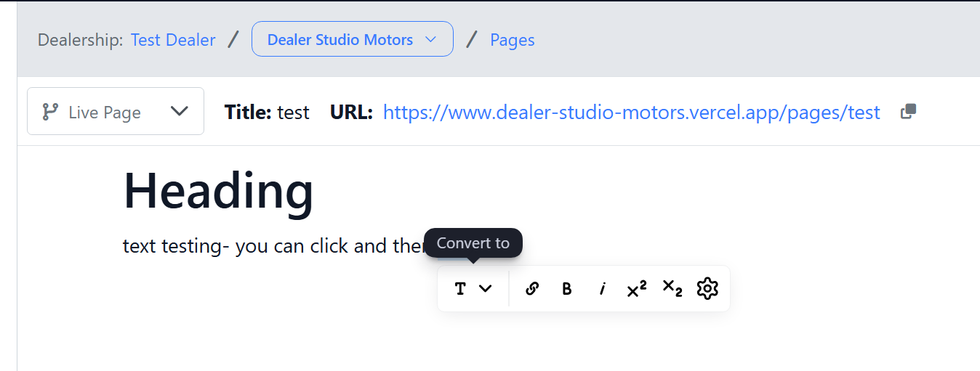Apply superscript formatting

click(637, 289)
